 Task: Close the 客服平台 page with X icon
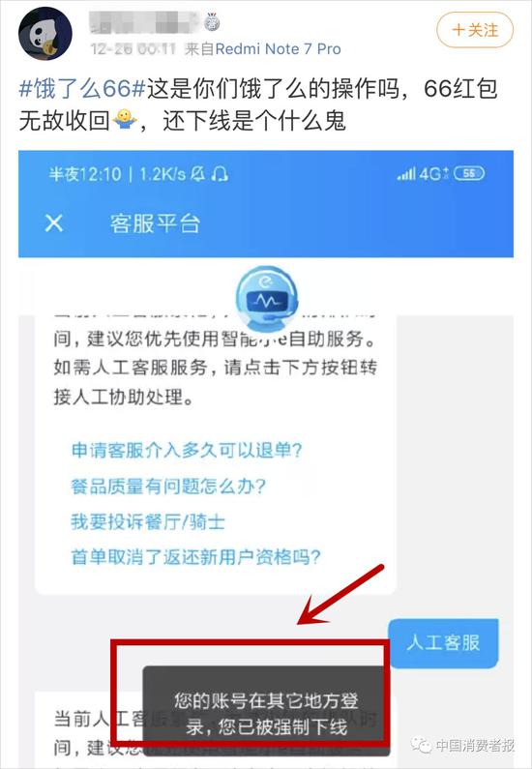pos(54,223)
